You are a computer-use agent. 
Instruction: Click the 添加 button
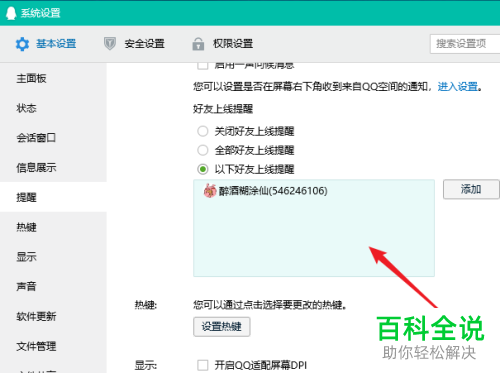[x=471, y=189]
